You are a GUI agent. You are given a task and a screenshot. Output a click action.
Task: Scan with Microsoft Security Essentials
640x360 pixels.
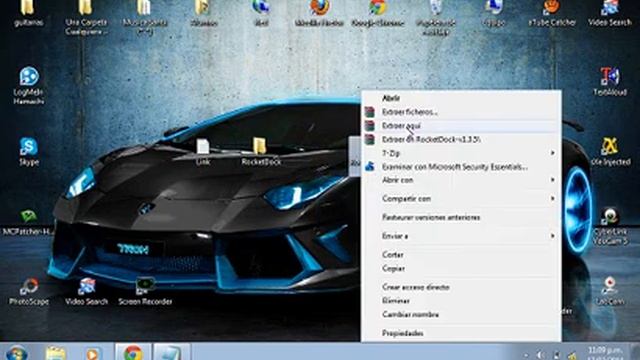click(461, 167)
